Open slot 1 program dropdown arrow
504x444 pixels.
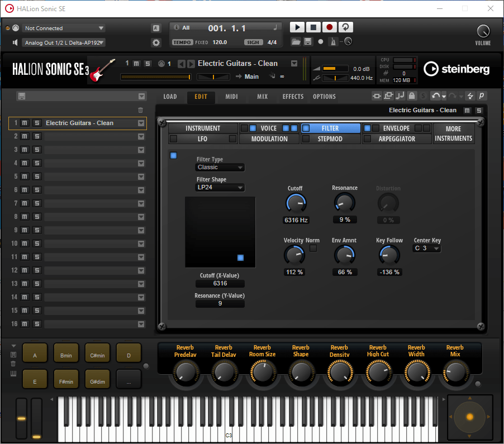point(141,123)
